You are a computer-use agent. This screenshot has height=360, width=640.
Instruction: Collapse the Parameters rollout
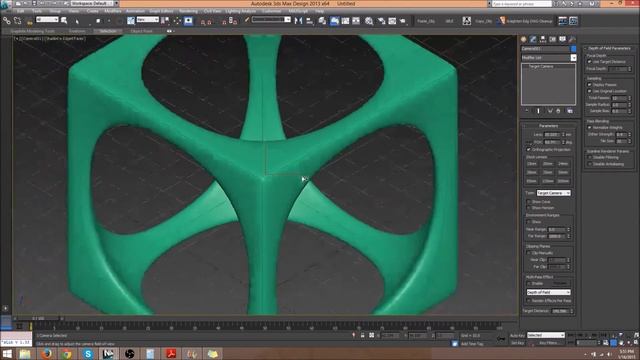[549, 126]
